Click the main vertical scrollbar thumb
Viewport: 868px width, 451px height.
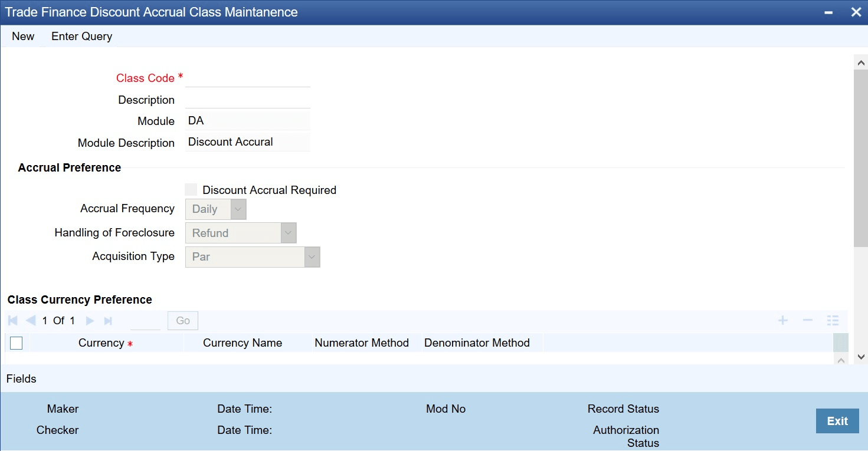click(x=861, y=158)
